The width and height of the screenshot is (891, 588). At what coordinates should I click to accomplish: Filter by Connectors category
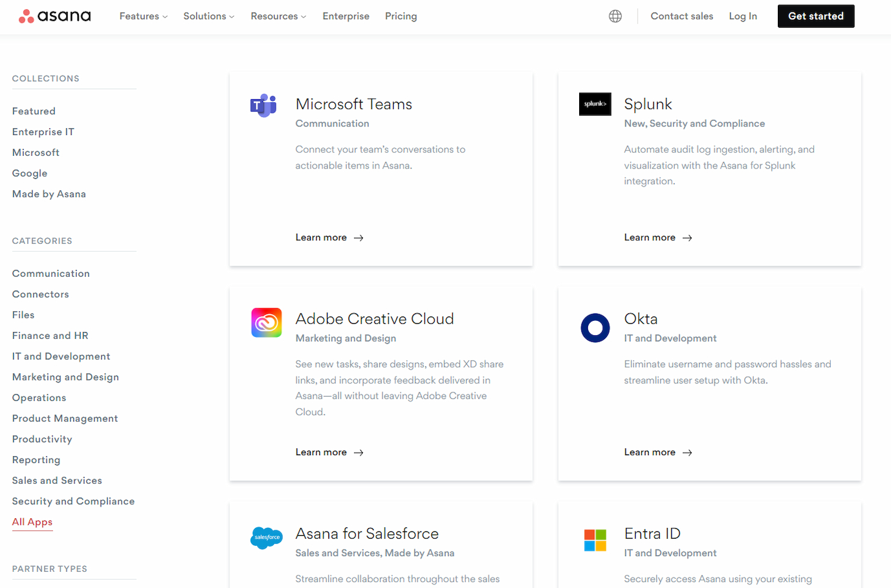(x=40, y=294)
